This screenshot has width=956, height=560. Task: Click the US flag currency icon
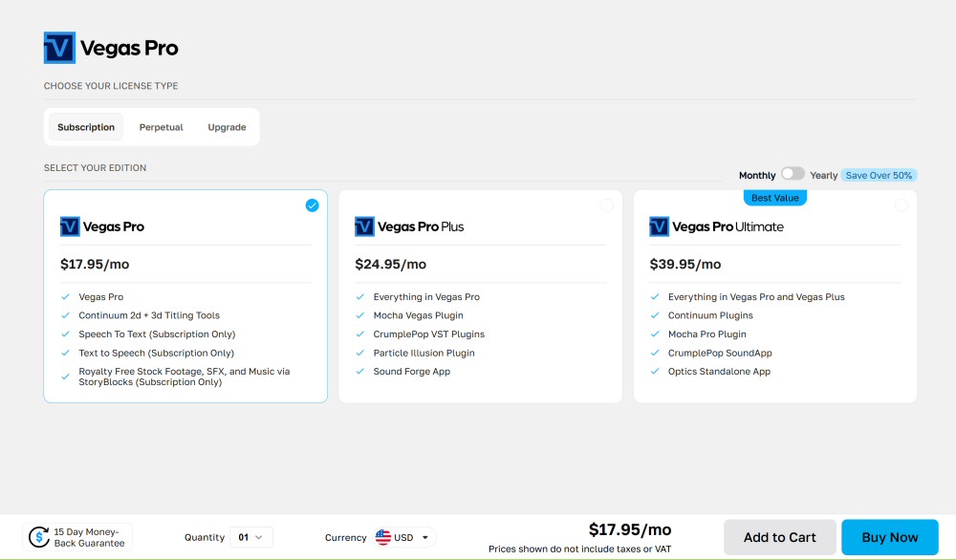coord(383,537)
